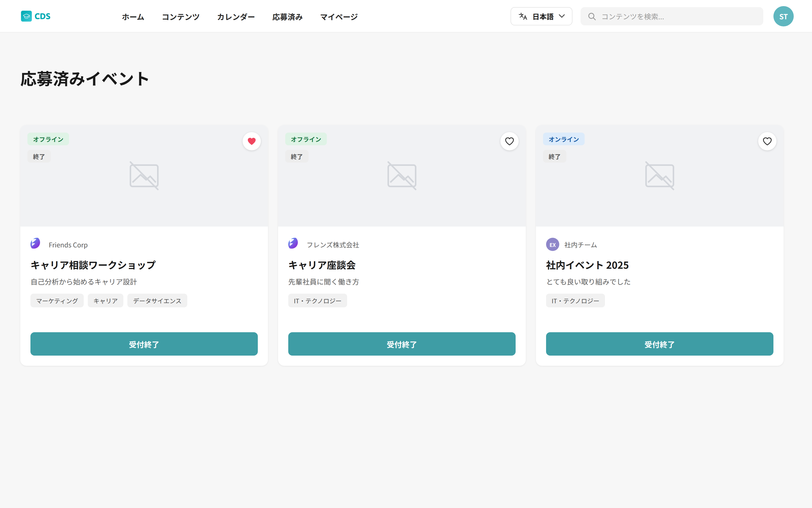The image size is (812, 508).
Task: Click 受付終了 button for キャリア座談会
Action: (x=402, y=344)
